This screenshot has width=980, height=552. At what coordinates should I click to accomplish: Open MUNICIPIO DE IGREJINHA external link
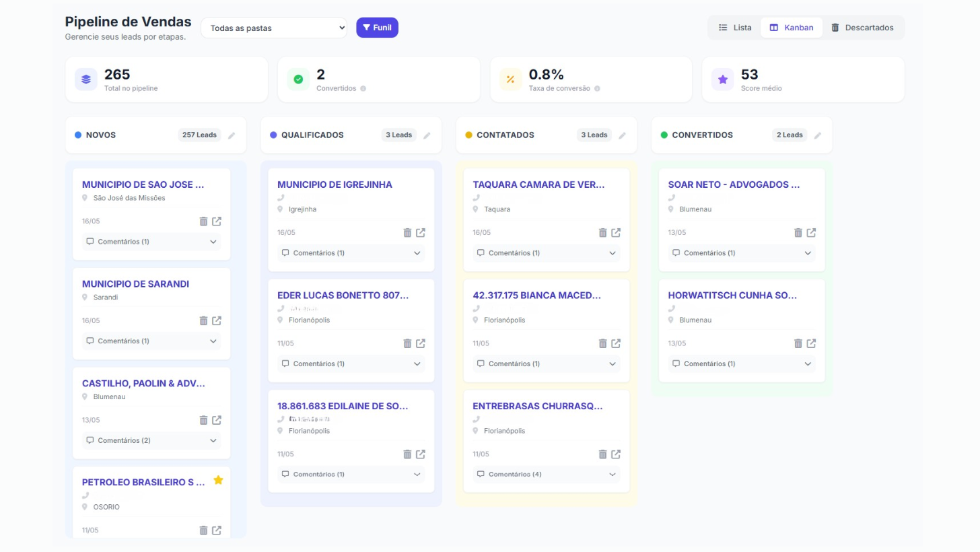(421, 233)
